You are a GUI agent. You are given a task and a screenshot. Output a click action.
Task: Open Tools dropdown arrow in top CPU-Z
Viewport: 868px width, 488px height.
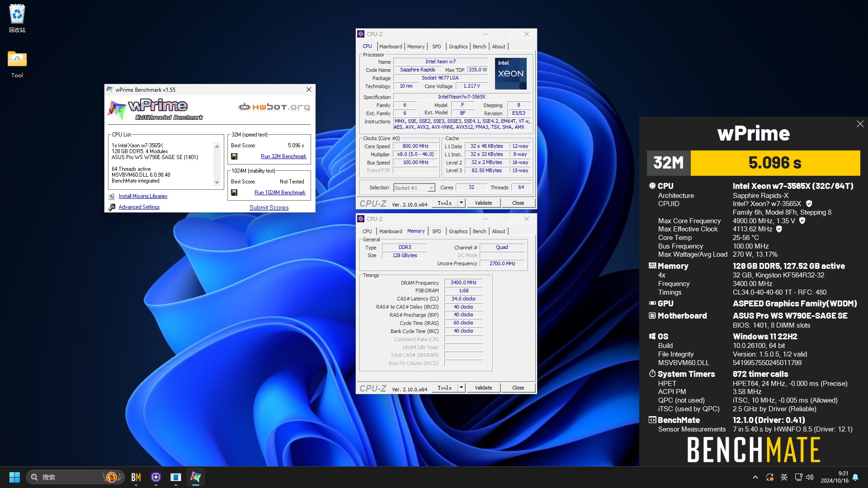[461, 203]
